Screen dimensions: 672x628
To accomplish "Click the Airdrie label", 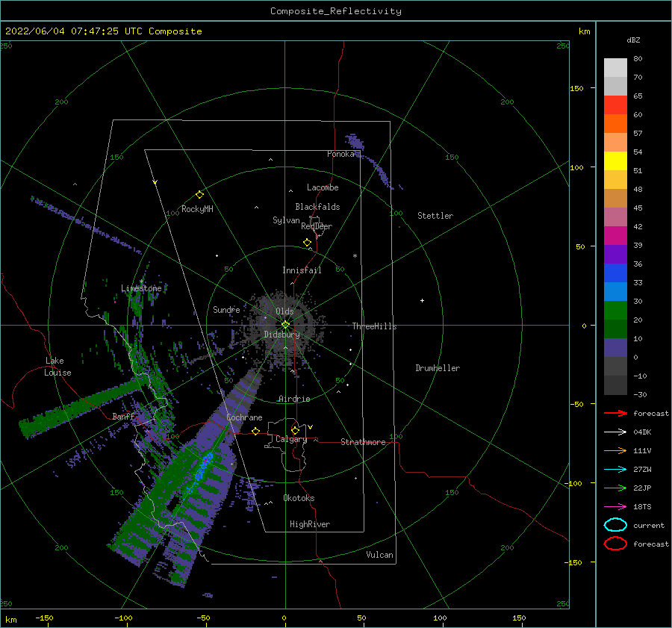I will coord(294,399).
